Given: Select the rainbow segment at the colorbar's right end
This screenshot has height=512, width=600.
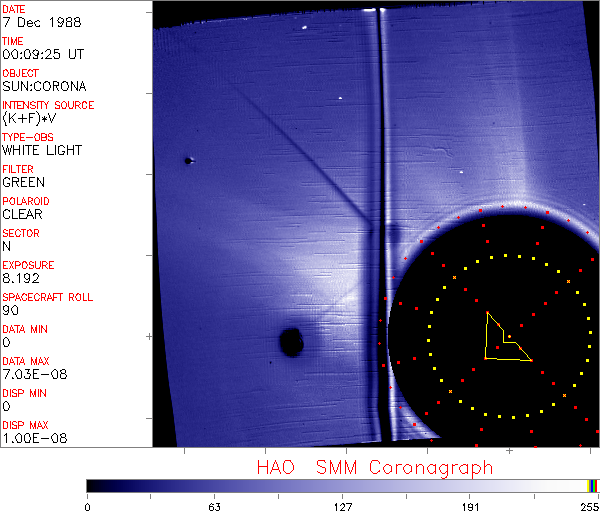Looking at the screenshot, I should click(x=593, y=485).
